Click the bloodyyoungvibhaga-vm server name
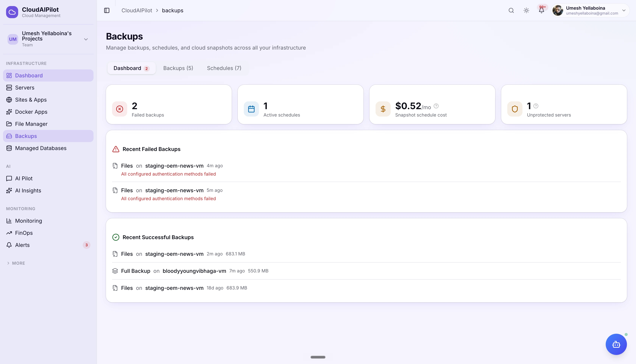 (x=194, y=271)
